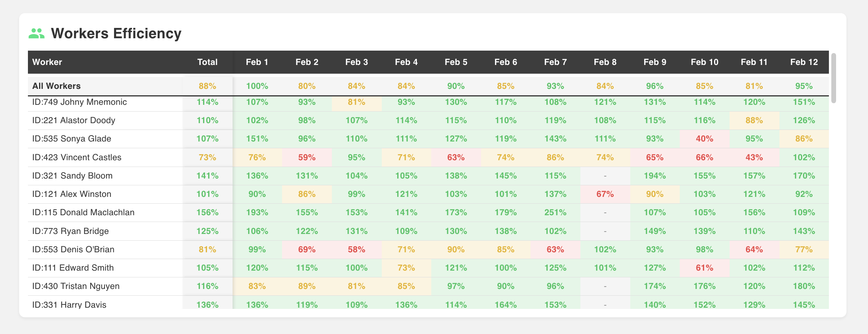Open ID:423 Vincent Castles row
Image resolution: width=868 pixels, height=334 pixels.
(x=77, y=157)
